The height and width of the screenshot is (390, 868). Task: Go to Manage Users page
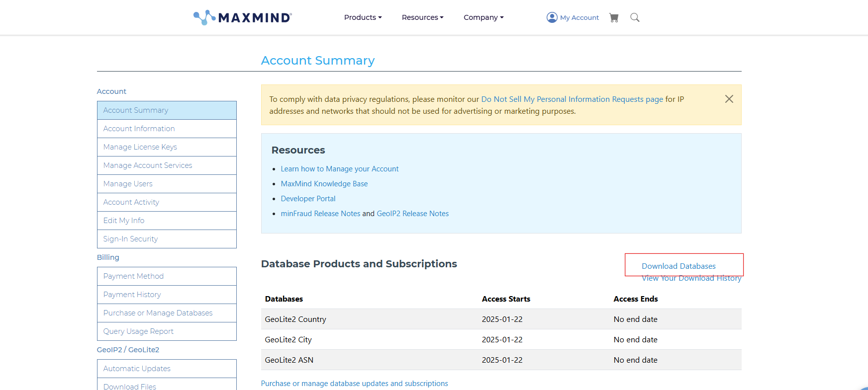(128, 184)
